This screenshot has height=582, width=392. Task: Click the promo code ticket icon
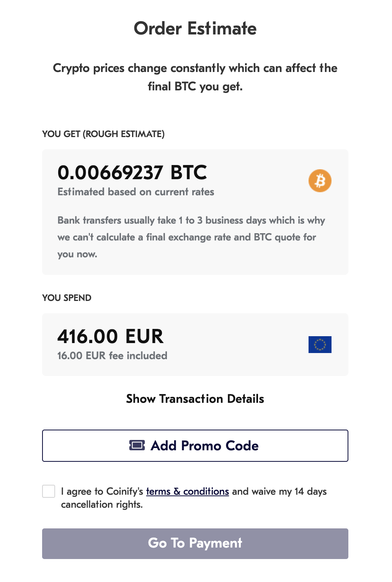[x=137, y=445]
